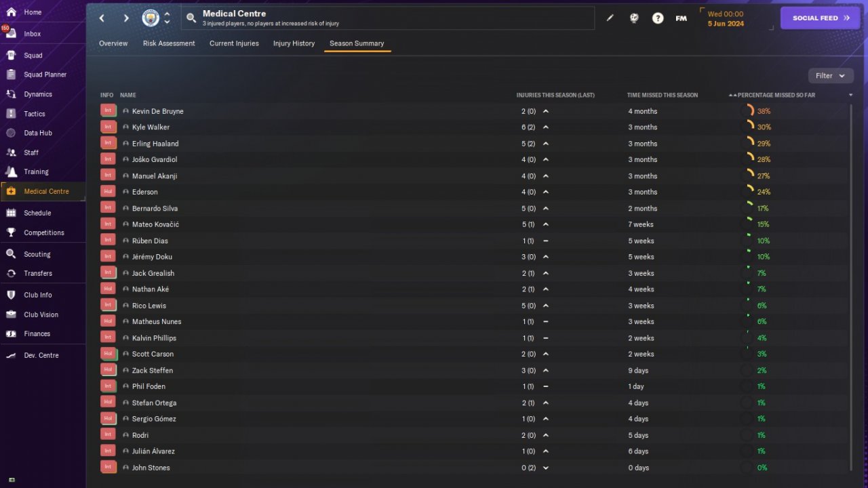The width and height of the screenshot is (868, 488).
Task: Expand Joško Gvardiol injury details
Action: (546, 160)
